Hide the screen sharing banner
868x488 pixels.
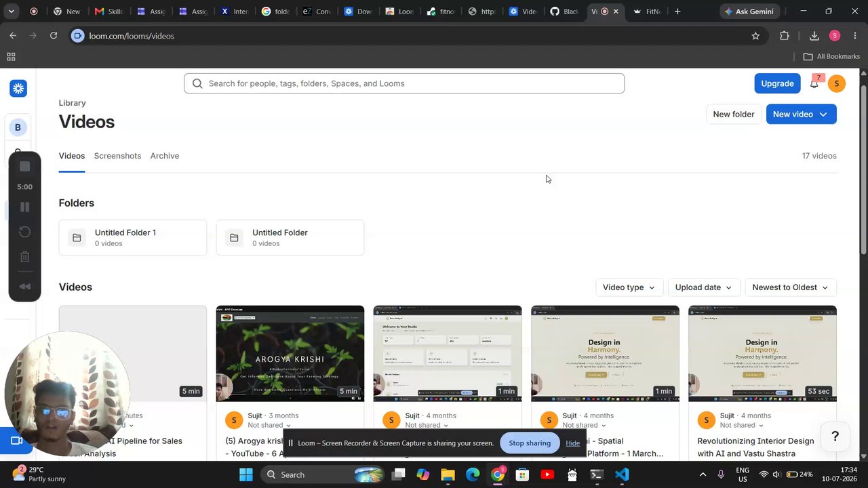pos(573,443)
